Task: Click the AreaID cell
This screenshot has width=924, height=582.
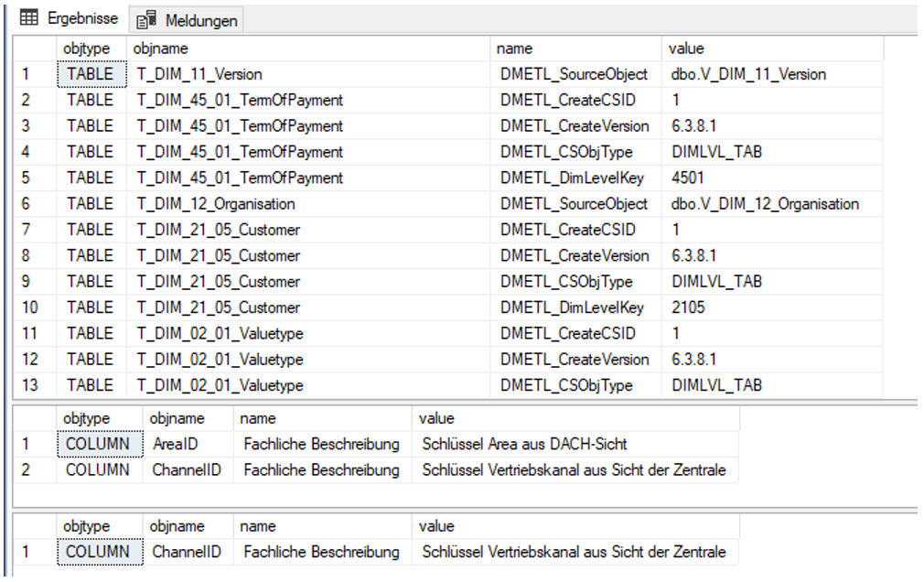Action: tap(188, 444)
